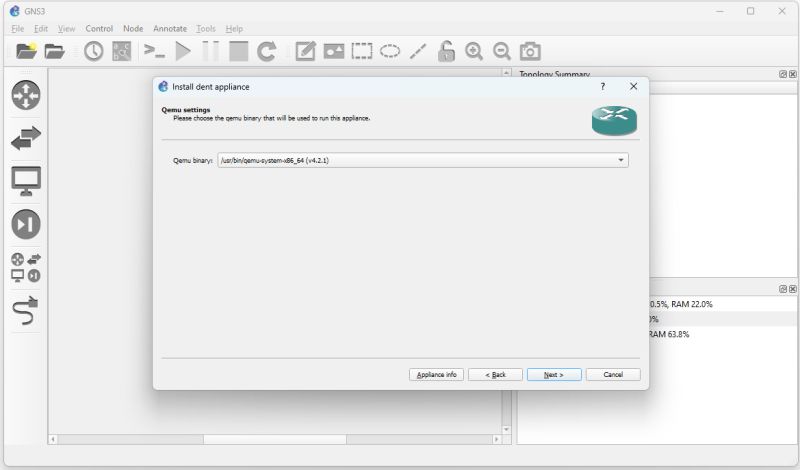The width and height of the screenshot is (800, 470).
Task: Browse end devices monitor icon
Action: [26, 181]
